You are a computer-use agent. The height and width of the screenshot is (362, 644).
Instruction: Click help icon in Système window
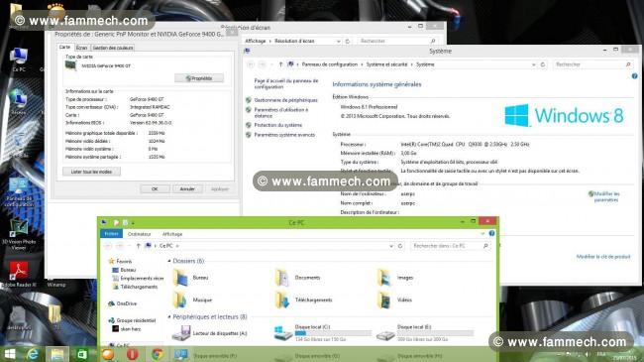point(634,76)
